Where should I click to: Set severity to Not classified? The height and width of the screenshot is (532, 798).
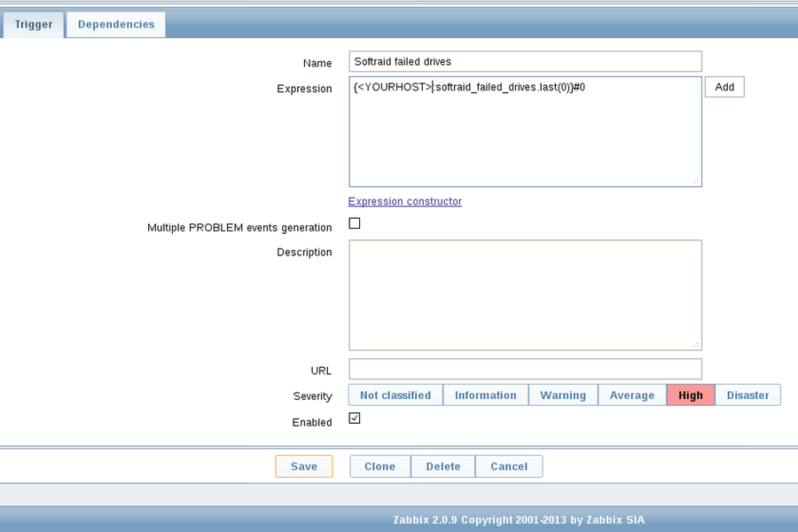(395, 395)
